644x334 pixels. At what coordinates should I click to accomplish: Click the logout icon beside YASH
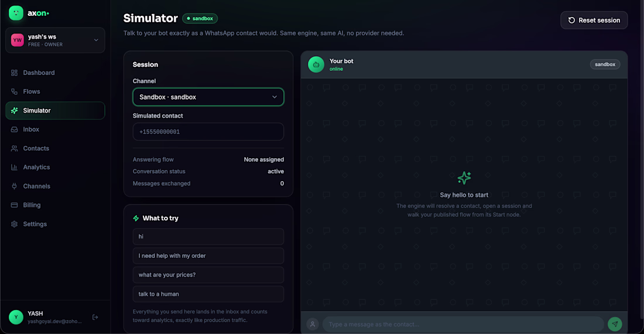coord(95,317)
